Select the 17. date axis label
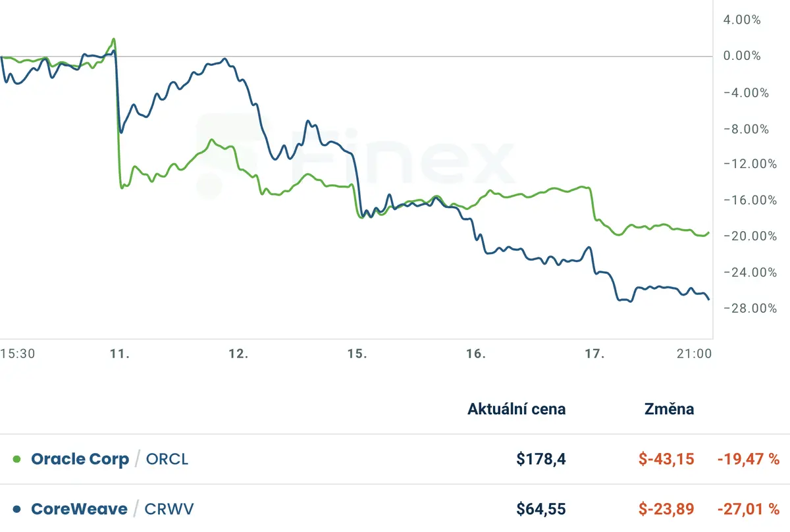The image size is (790, 532). [x=595, y=354]
